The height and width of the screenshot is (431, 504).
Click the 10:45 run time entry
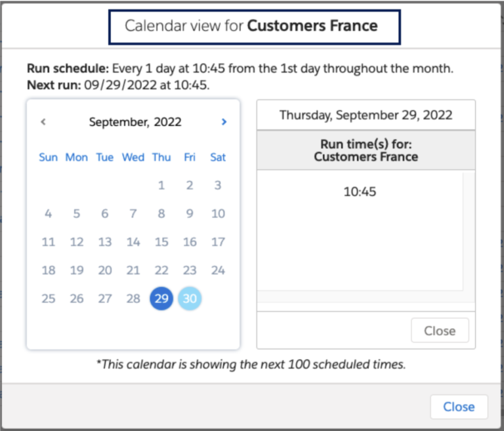pyautogui.click(x=360, y=192)
